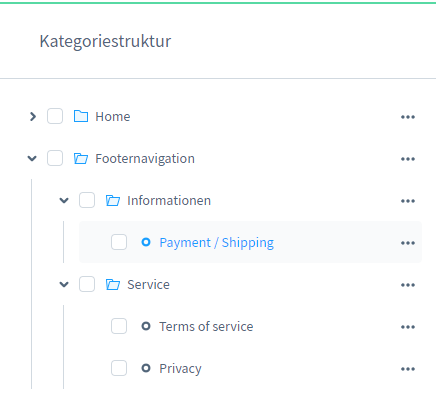Open the Payment / Shipping options dots
Screen dimensions: 436x399
tap(408, 243)
